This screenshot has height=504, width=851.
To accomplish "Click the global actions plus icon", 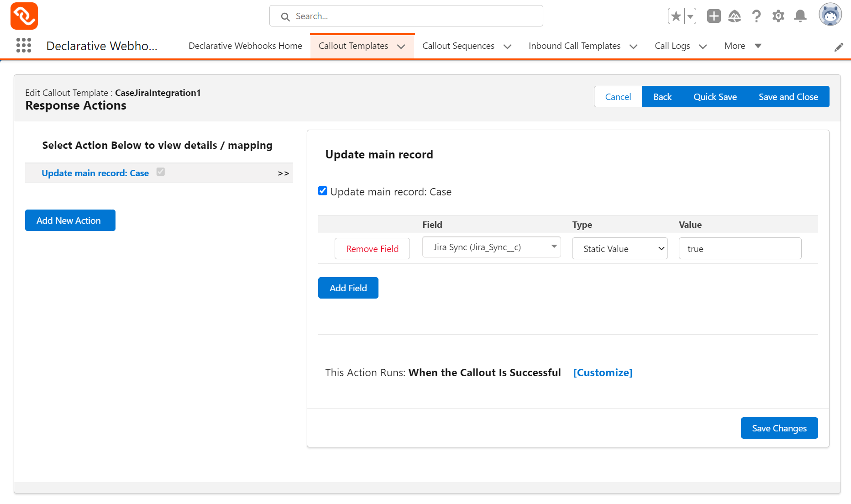I will [x=713, y=16].
